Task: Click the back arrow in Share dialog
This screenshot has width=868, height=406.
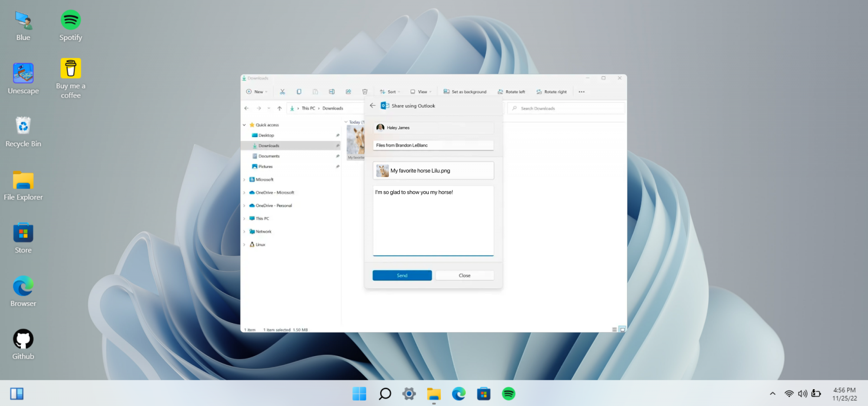Action: 372,105
